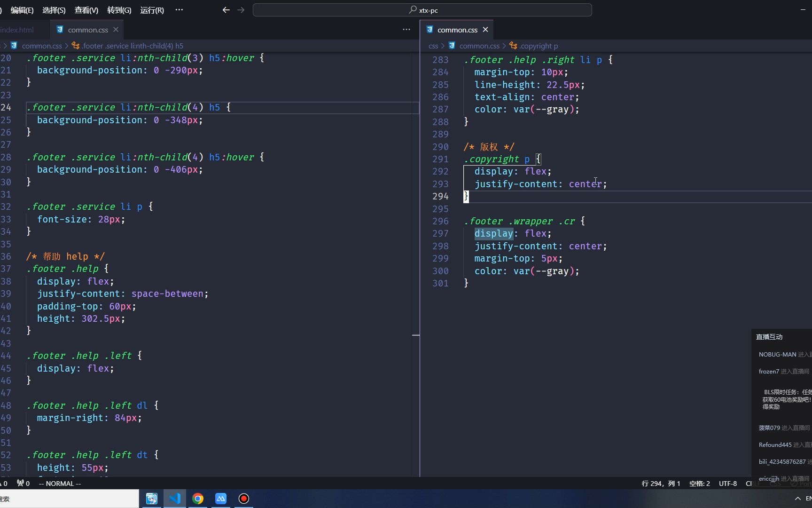Viewport: 812px width, 508px height.
Task: Go forward with the right arrow
Action: tap(241, 10)
